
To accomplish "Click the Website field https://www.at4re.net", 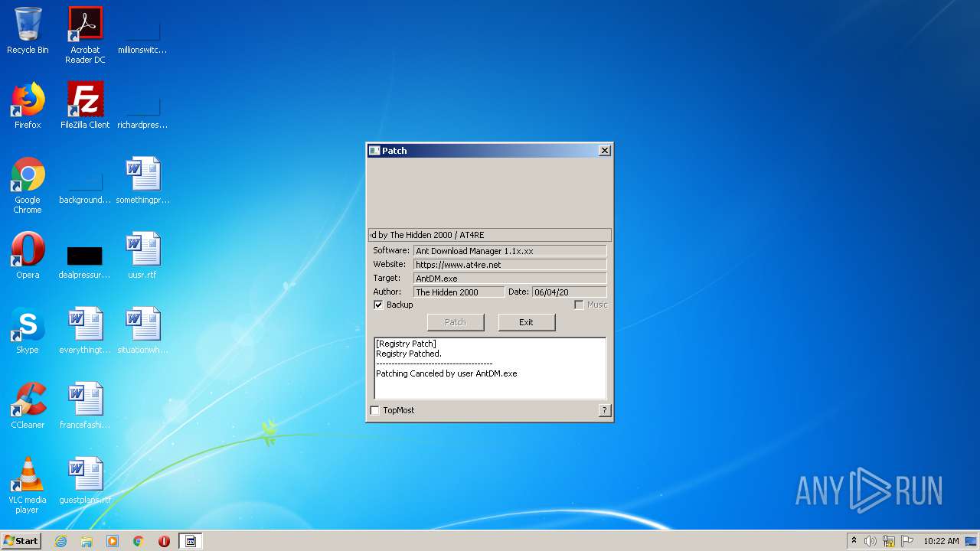I will [x=510, y=265].
